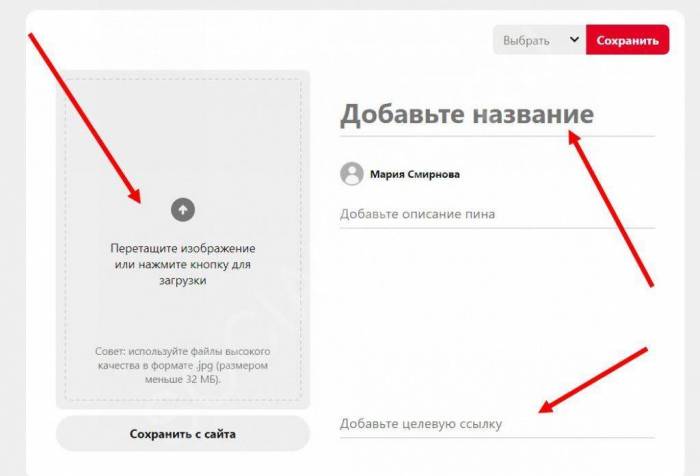The image size is (700, 476).
Task: Click the upload arrow circle icon
Action: click(x=183, y=209)
